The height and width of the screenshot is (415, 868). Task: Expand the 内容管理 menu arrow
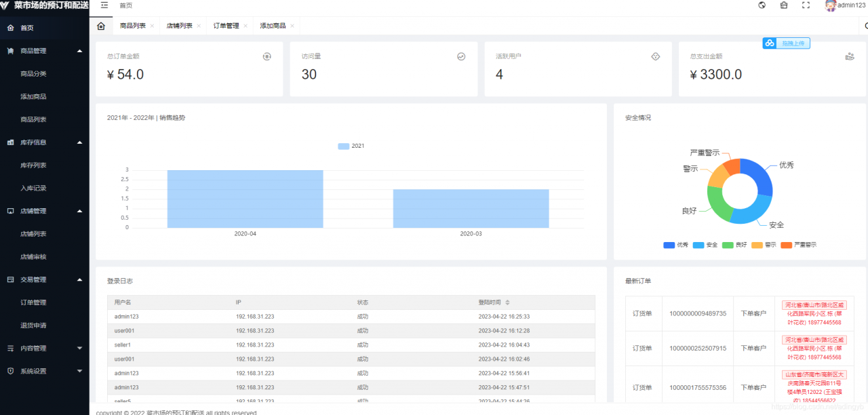tap(79, 348)
